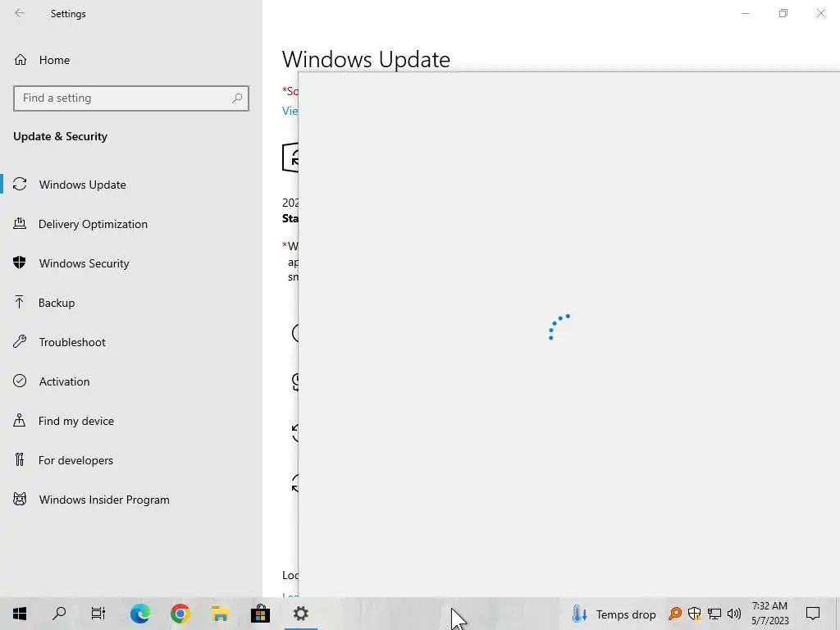The width and height of the screenshot is (840, 630).
Task: Click the Windows Security shield icon
Action: point(20,262)
